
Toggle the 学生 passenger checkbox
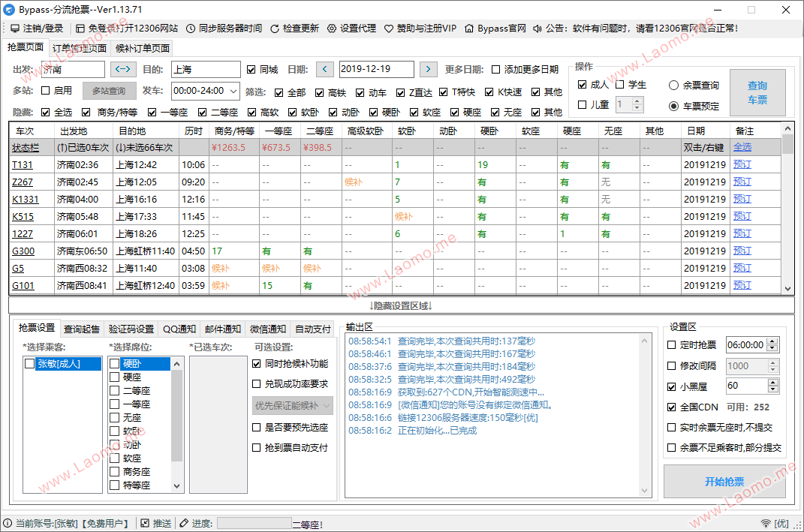pyautogui.click(x=619, y=85)
